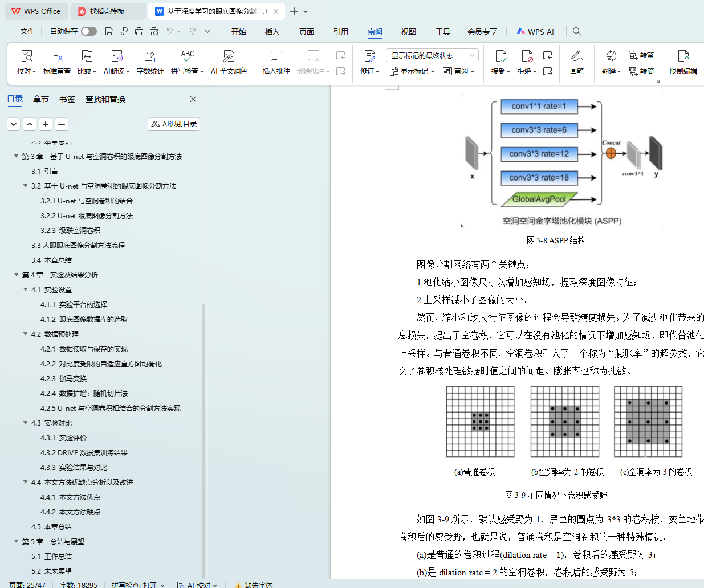Image resolution: width=704 pixels, height=588 pixels.
Task: Collapse 第 3 章 in outline tree
Action: click(17, 156)
